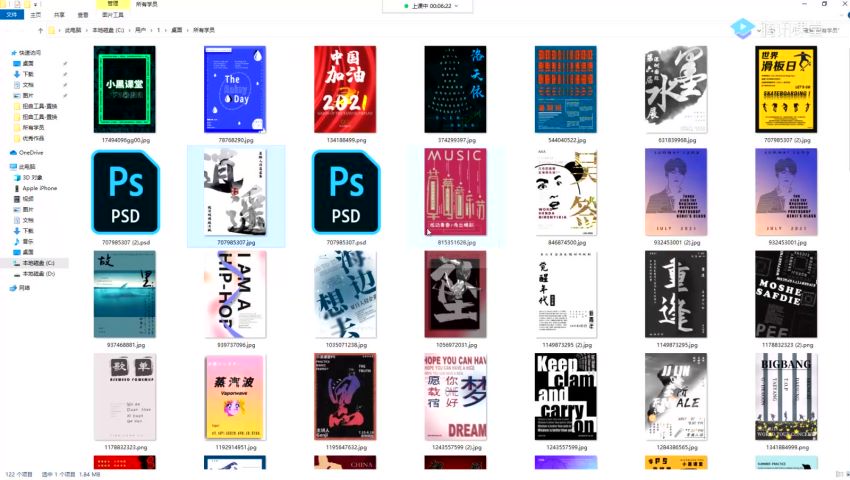Select the MOSHE SAFDIE black poster thumbnail
850x480 pixels.
(x=786, y=295)
